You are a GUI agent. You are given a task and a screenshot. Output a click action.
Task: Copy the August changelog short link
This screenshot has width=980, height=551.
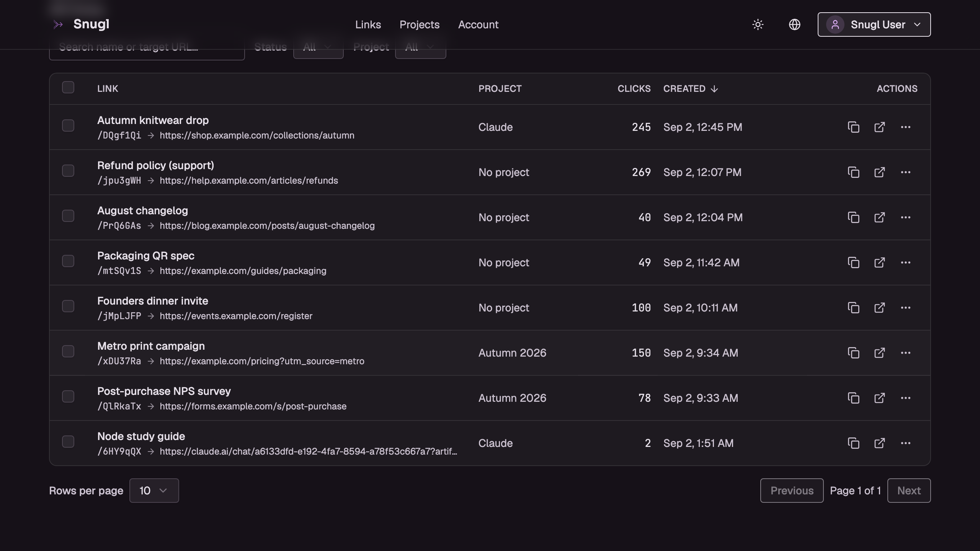[854, 217]
